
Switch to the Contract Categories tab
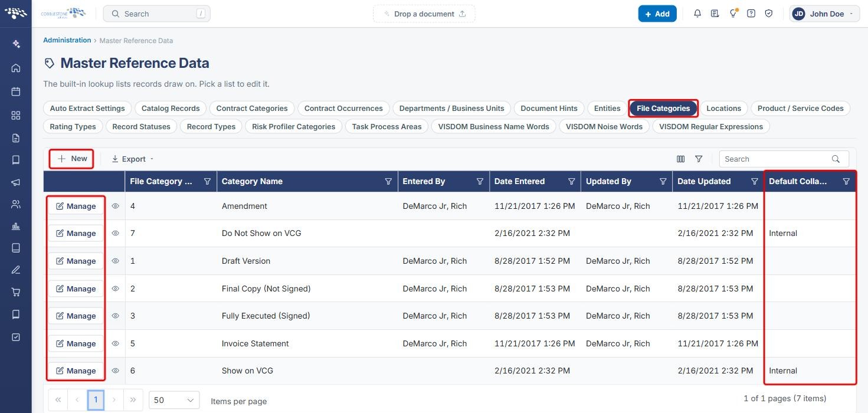(x=252, y=109)
